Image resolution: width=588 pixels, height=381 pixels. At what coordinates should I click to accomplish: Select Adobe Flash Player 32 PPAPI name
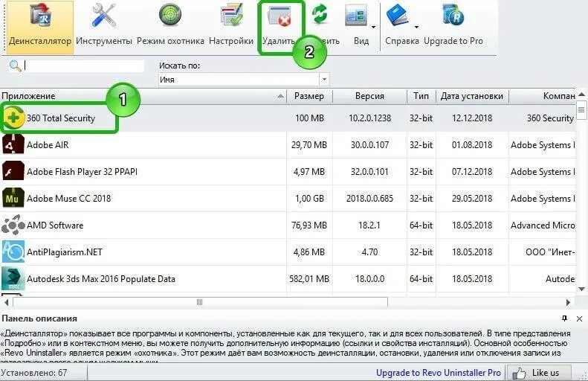(x=82, y=172)
